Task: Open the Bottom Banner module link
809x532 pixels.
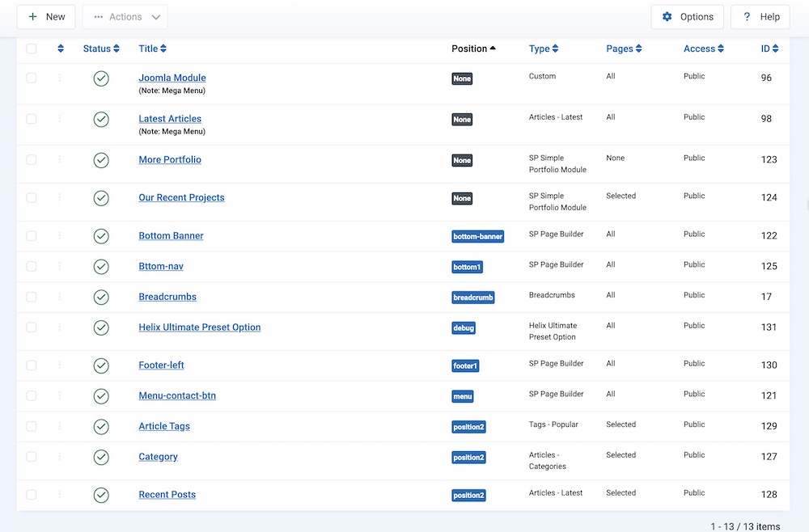Action: click(x=171, y=236)
